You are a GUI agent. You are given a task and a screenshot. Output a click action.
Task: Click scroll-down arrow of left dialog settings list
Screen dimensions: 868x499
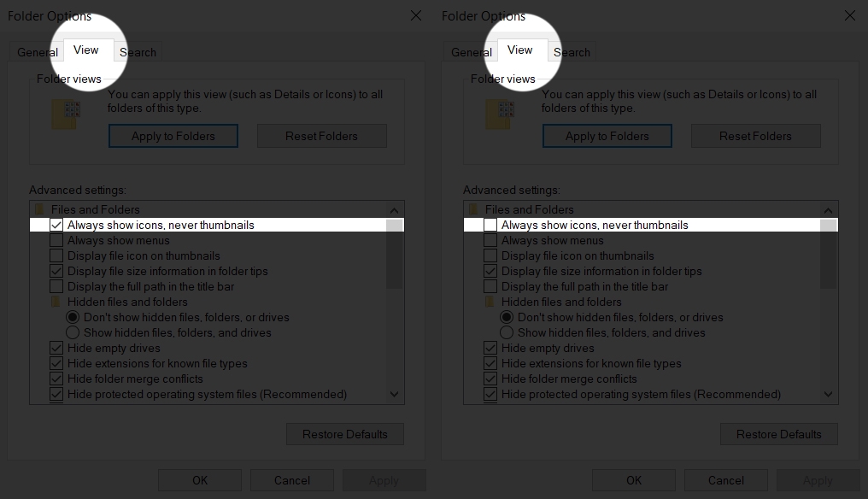point(394,394)
